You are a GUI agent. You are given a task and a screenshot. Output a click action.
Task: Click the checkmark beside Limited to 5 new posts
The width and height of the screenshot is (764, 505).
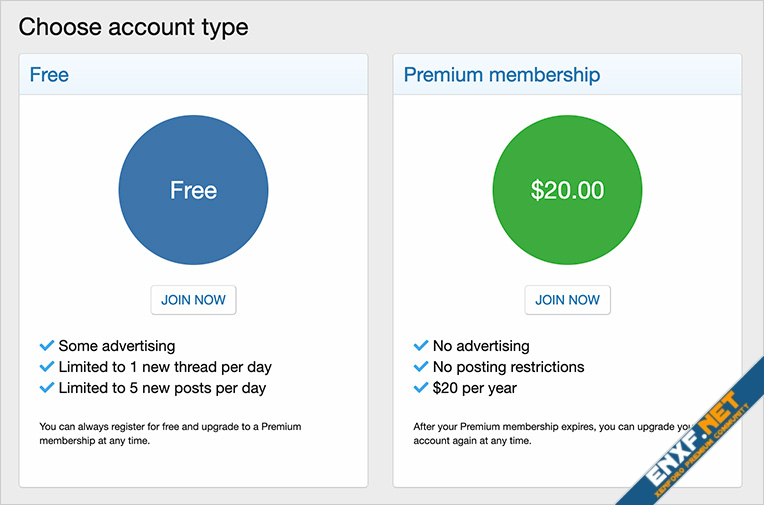46,388
